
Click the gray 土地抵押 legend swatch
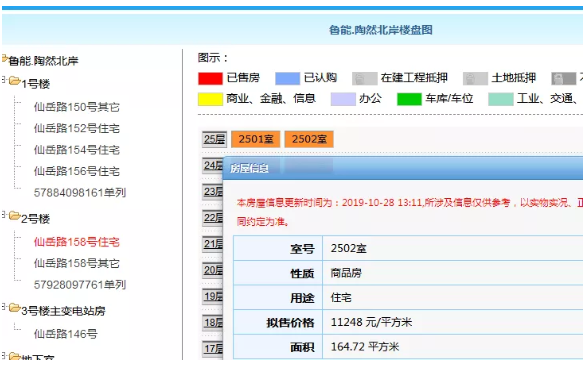[475, 78]
